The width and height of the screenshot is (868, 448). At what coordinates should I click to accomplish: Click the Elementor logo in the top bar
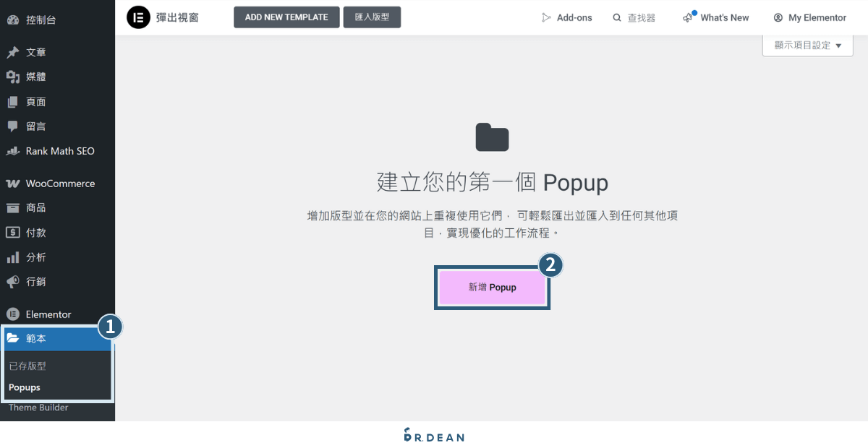click(x=138, y=17)
